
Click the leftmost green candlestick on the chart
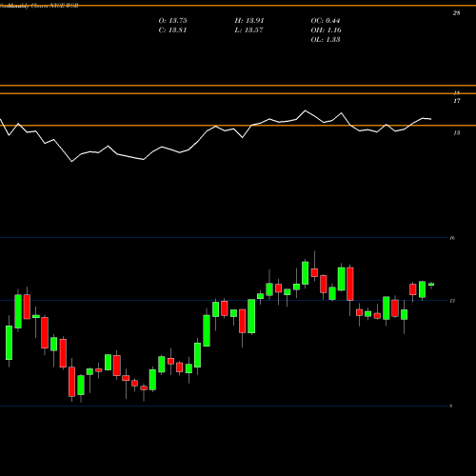tap(9, 343)
